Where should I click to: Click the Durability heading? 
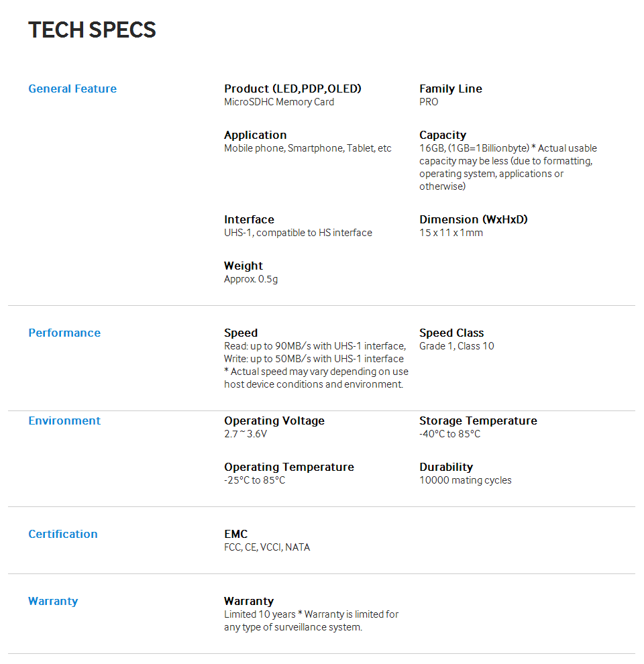[446, 467]
